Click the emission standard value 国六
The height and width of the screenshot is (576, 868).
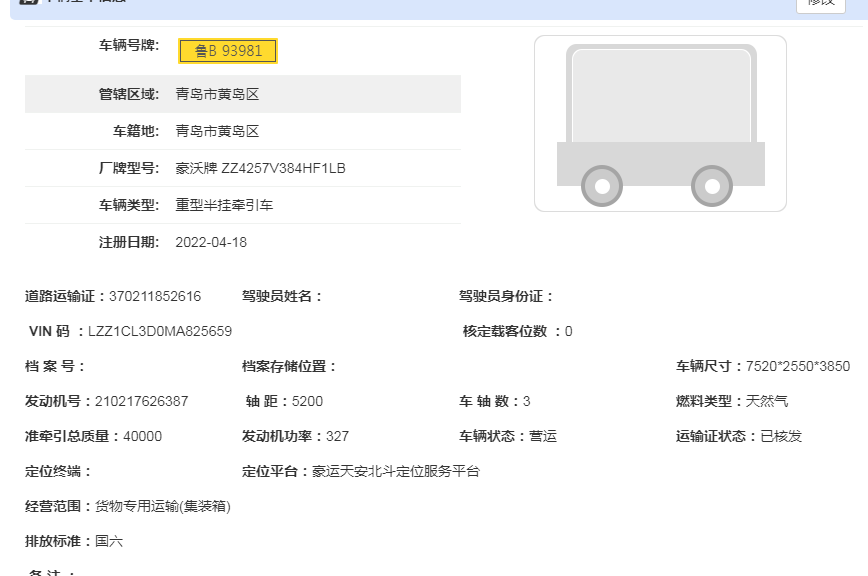pos(109,541)
